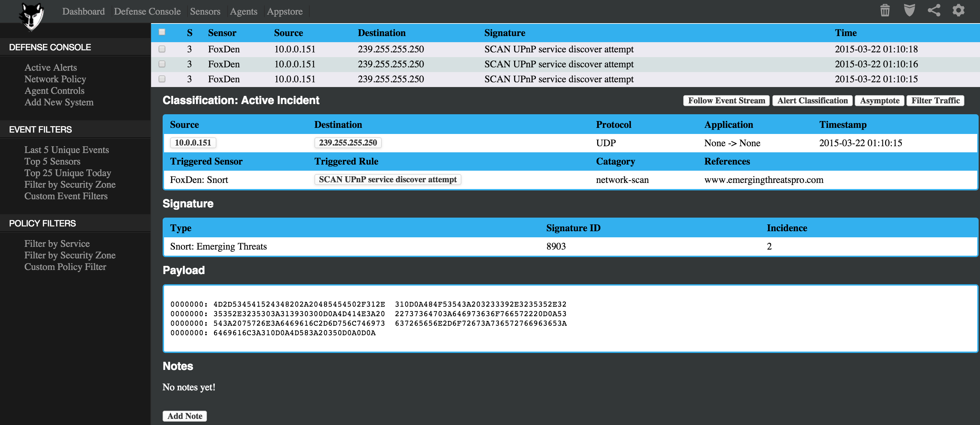Open the Appstore menu item
The height and width of the screenshot is (425, 980).
[284, 12]
